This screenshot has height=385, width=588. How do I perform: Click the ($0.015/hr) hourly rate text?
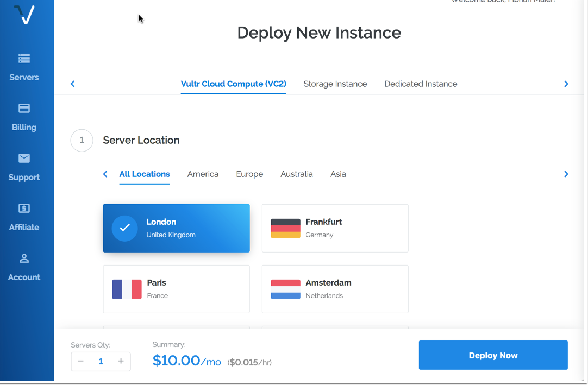pos(249,362)
